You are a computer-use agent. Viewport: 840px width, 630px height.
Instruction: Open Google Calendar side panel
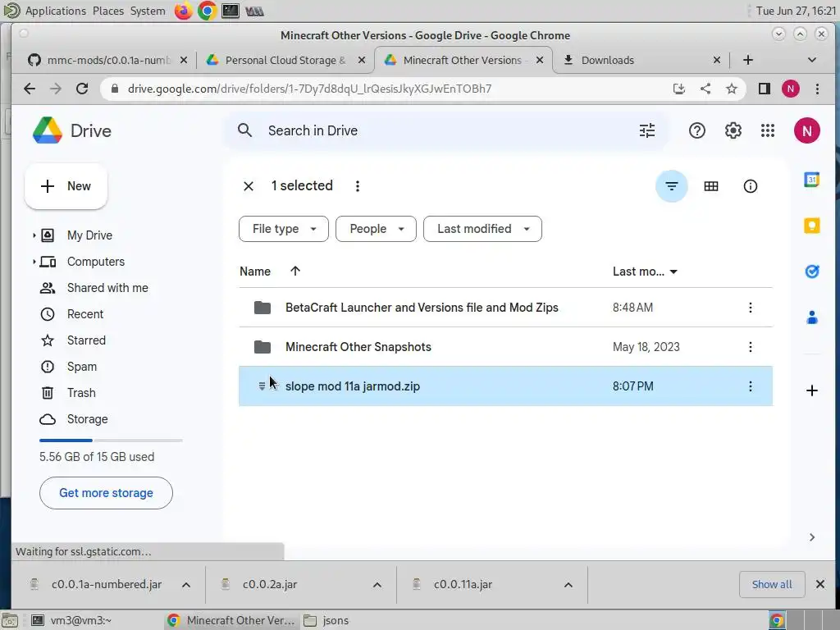tap(811, 180)
